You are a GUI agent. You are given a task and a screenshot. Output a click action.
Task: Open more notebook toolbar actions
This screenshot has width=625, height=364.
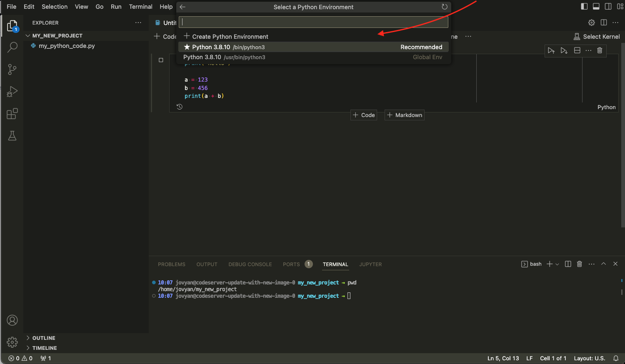pos(468,36)
